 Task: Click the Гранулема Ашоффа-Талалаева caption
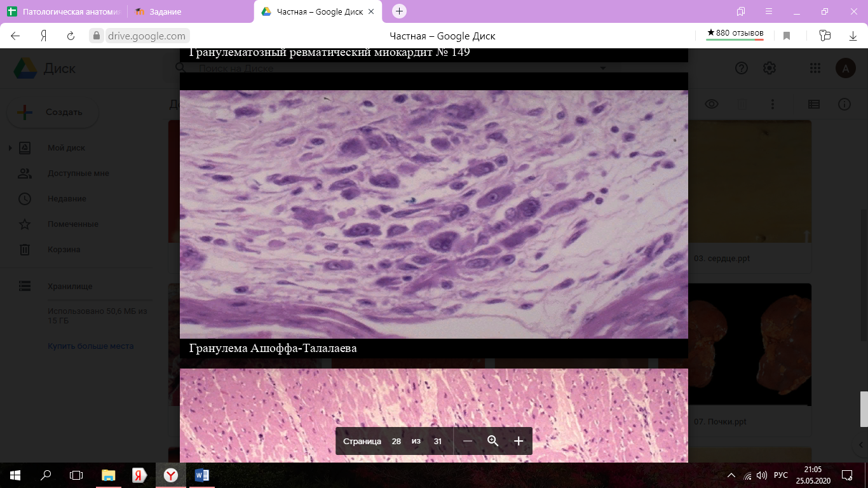[273, 348]
